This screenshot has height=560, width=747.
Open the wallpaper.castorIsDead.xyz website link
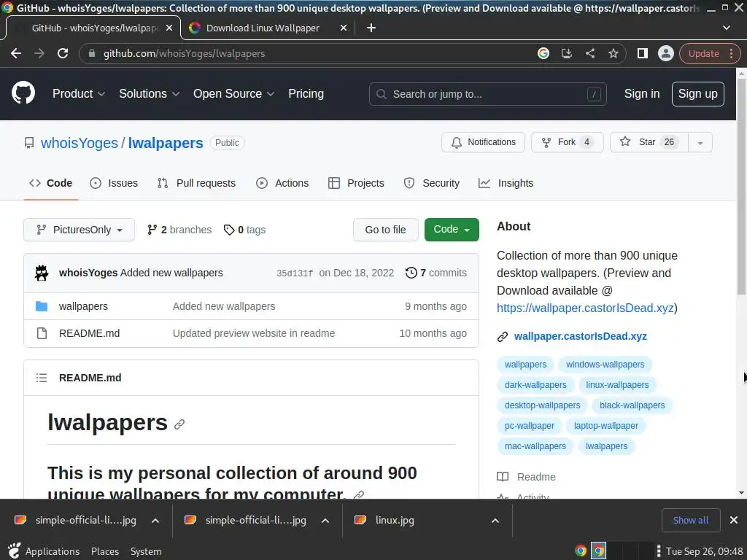pos(580,337)
